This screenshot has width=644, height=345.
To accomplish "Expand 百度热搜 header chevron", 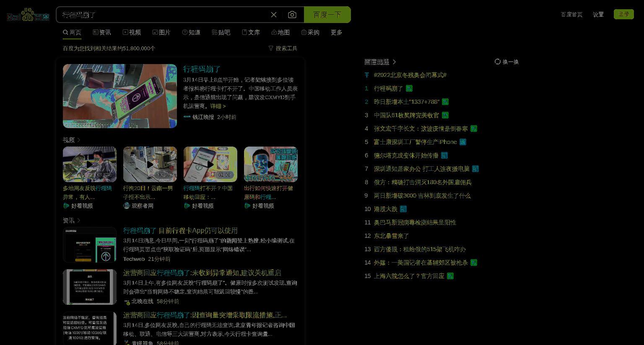I will point(394,62).
